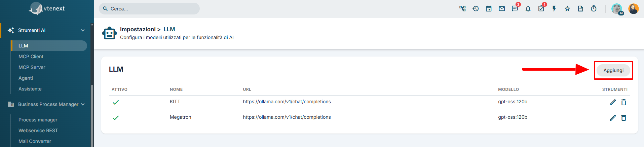Toggle the active checkmark for Megatron
Image resolution: width=644 pixels, height=147 pixels.
(x=116, y=118)
